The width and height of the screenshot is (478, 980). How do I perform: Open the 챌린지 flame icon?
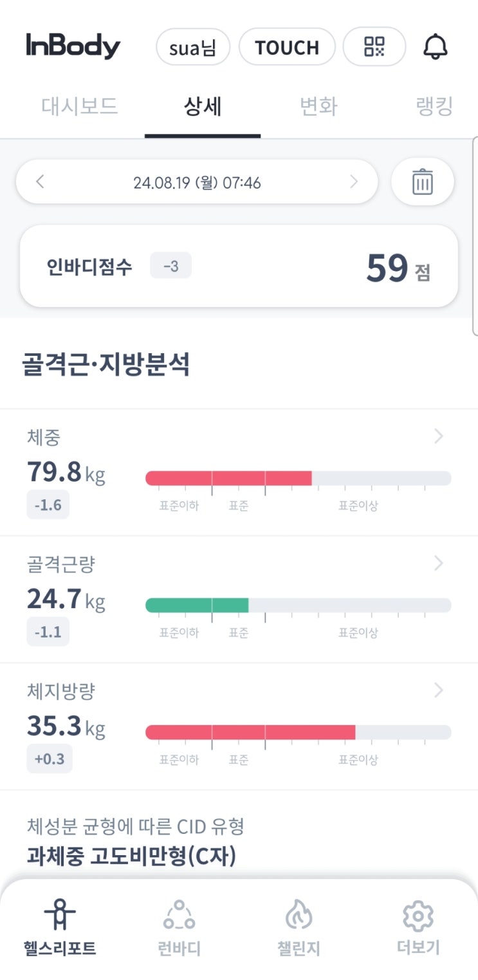299,914
